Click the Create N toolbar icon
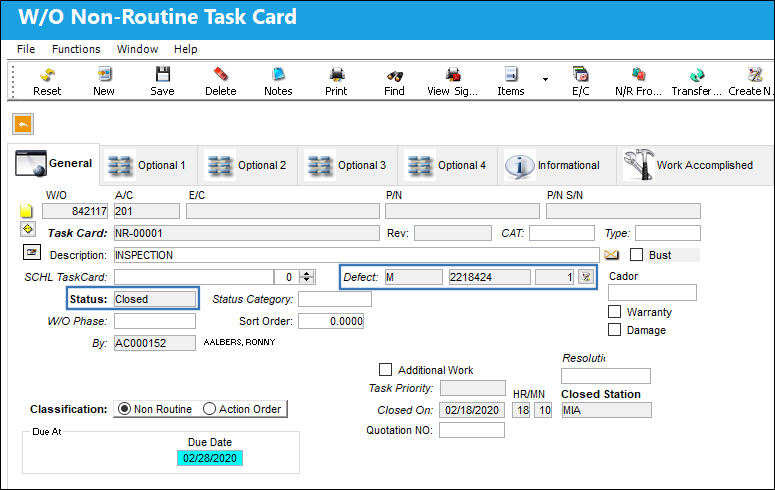 click(x=754, y=75)
